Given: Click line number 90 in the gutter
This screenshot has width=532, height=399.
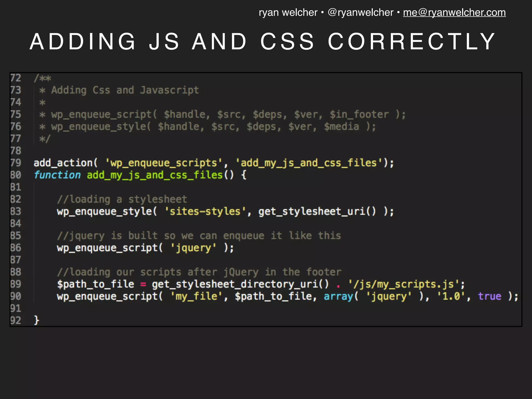Looking at the screenshot, I should 16,296.
